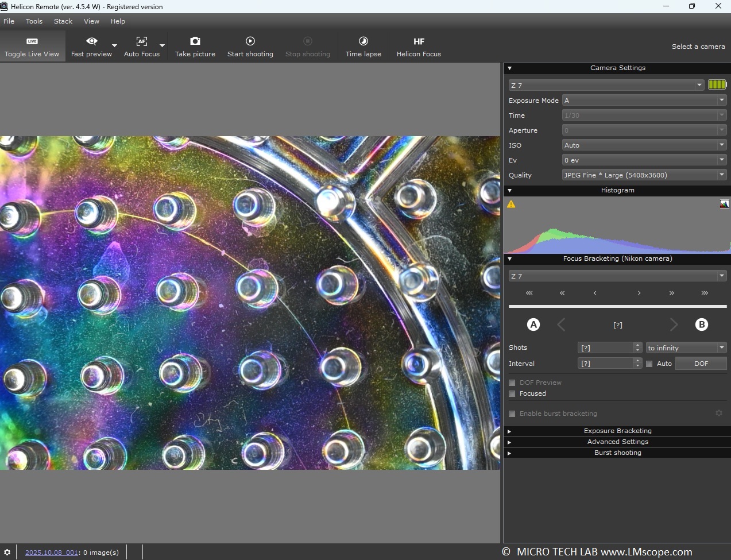731x560 pixels.
Task: Set focus point A marker
Action: [533, 325]
